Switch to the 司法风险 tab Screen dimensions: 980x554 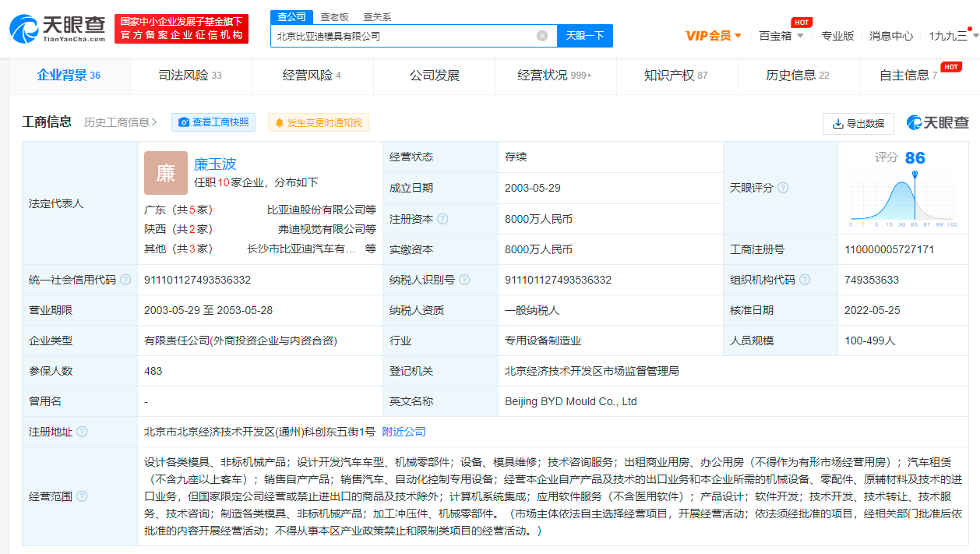pyautogui.click(x=191, y=76)
